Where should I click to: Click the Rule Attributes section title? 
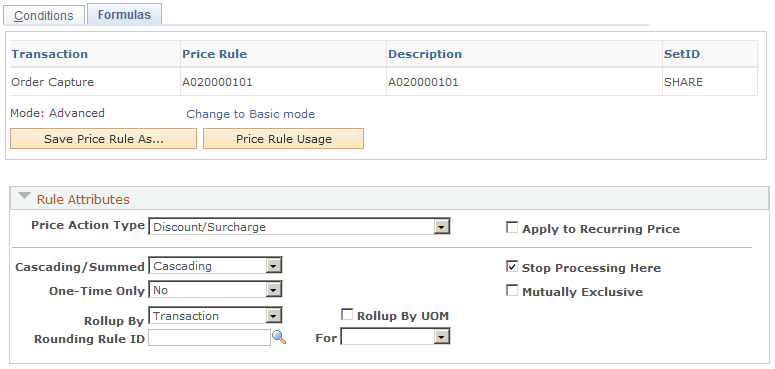[x=83, y=200]
